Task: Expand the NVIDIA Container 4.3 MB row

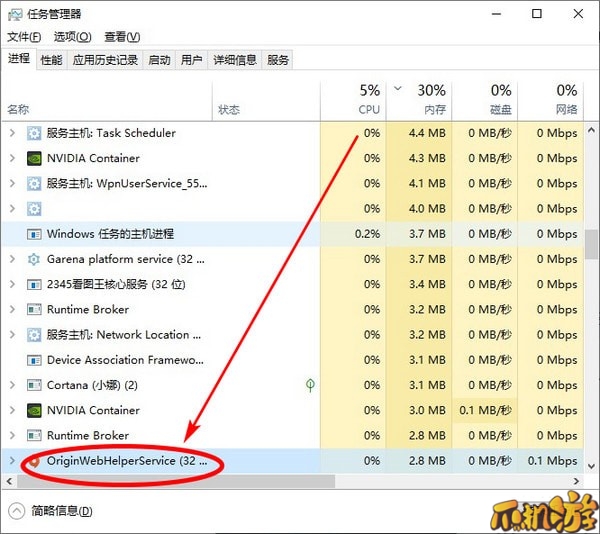Action: point(12,158)
